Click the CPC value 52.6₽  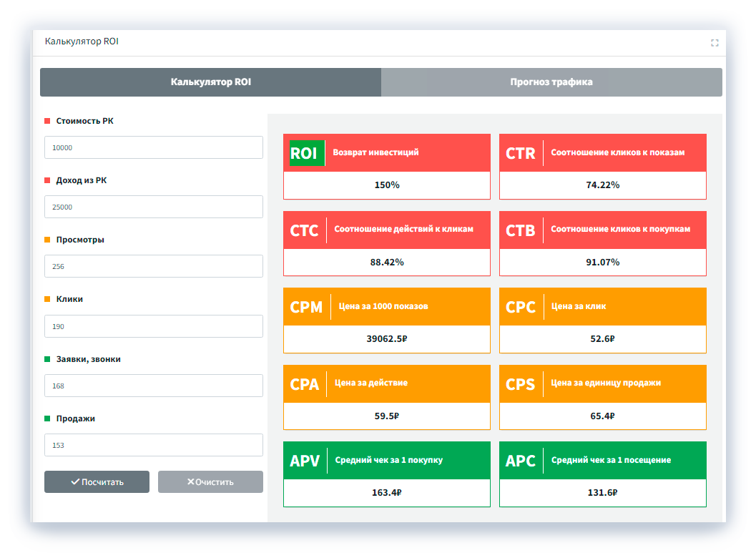[x=602, y=339]
